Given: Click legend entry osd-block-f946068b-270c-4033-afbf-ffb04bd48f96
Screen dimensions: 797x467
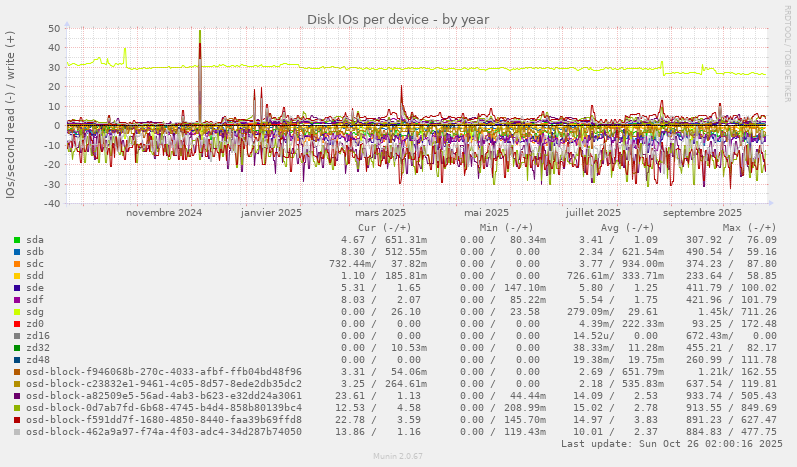Looking at the screenshot, I should click(x=164, y=372).
